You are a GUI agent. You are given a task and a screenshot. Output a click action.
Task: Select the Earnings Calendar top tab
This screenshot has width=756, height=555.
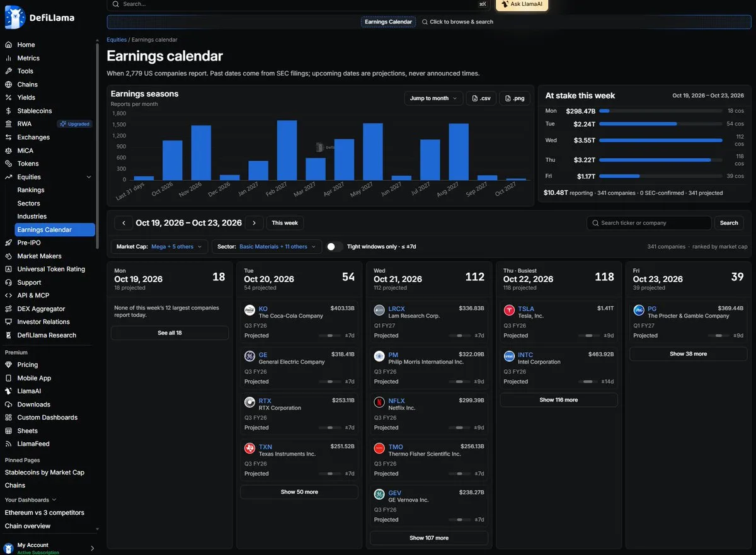coord(389,22)
